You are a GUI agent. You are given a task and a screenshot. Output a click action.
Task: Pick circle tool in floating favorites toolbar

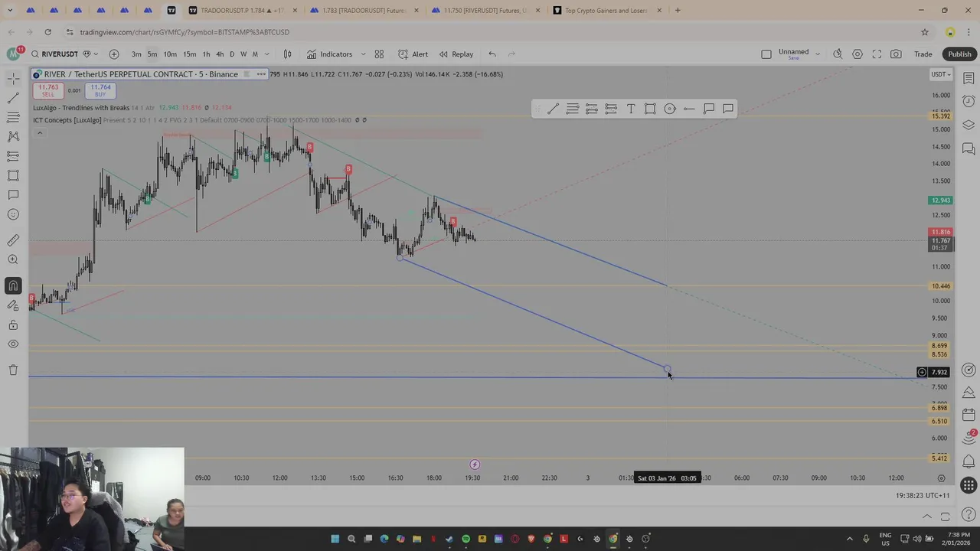(x=670, y=109)
